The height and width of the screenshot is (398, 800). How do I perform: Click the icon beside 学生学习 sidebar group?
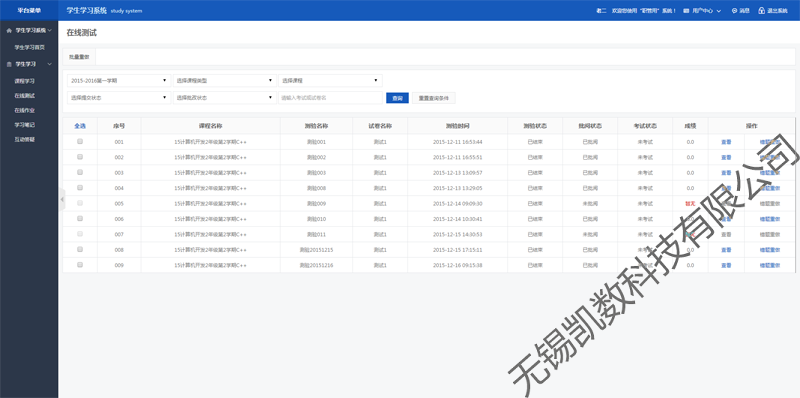[9, 64]
